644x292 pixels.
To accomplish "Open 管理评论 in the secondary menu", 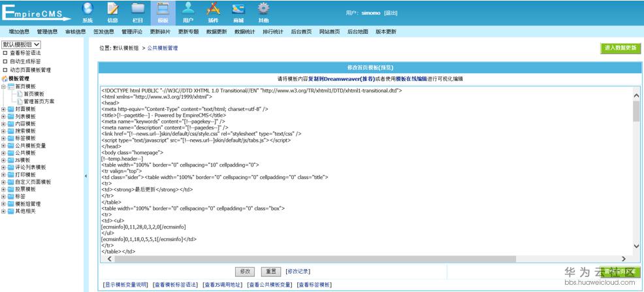I will coord(132,31).
